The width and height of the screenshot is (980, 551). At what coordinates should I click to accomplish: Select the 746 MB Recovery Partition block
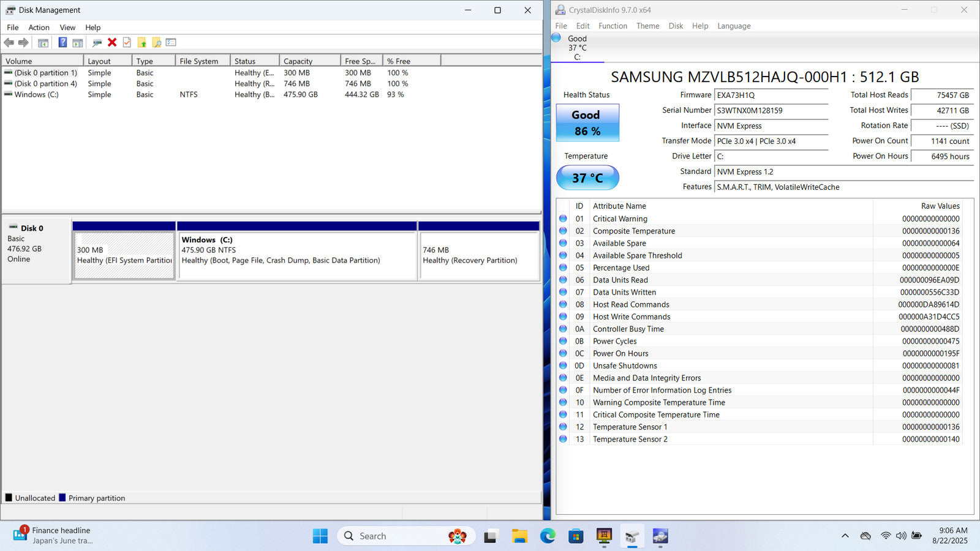tap(478, 255)
